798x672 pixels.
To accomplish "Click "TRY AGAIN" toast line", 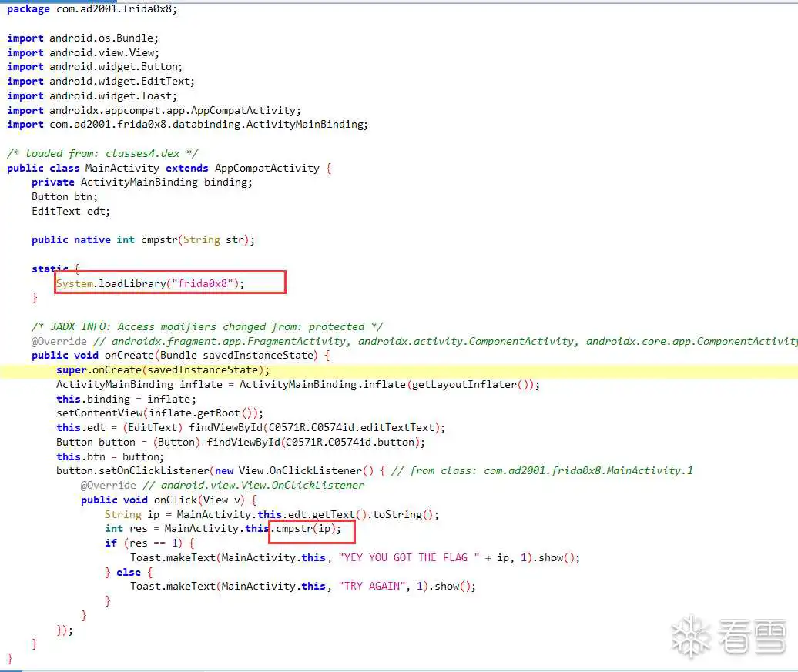I will click(x=303, y=586).
